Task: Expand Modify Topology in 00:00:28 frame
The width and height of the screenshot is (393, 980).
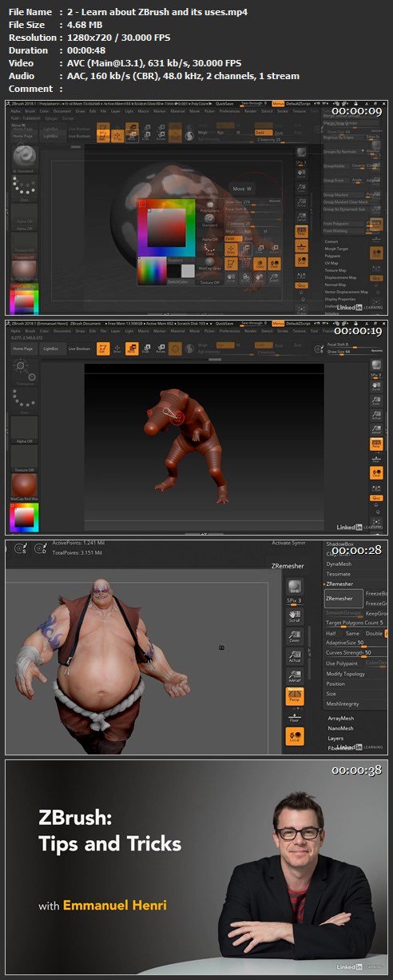Action: pyautogui.click(x=345, y=674)
